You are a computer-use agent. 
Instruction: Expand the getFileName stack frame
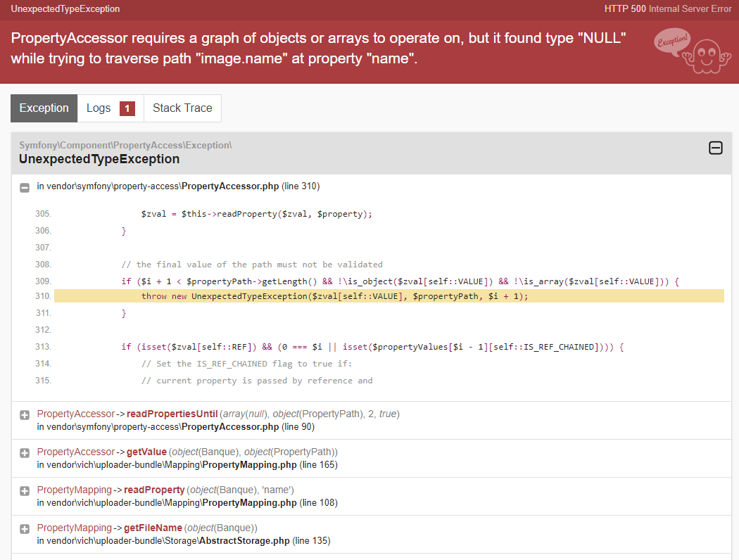pyautogui.click(x=24, y=527)
